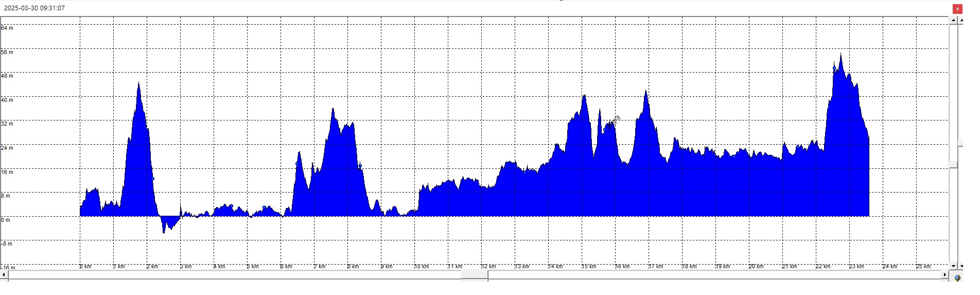
Task: Click the 2 km distance label
Action: 153,266
